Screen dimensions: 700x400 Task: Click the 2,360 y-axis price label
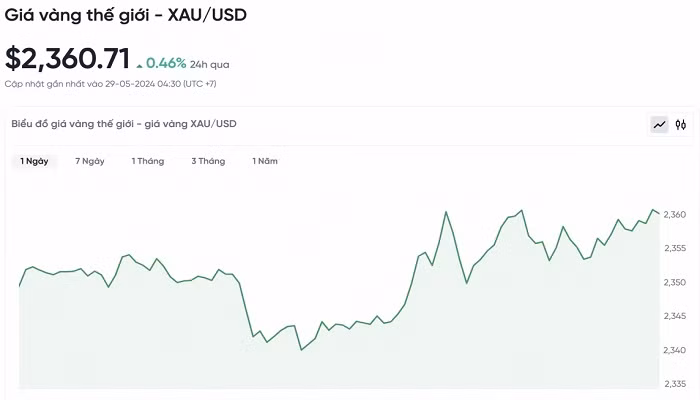point(674,215)
